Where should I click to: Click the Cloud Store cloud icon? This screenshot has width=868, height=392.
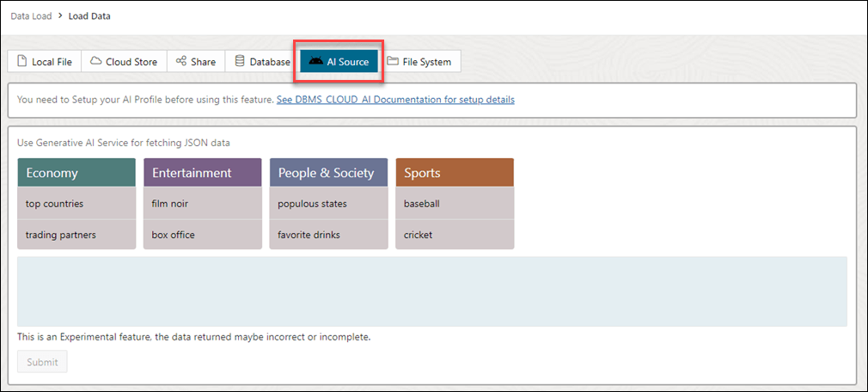[x=96, y=62]
